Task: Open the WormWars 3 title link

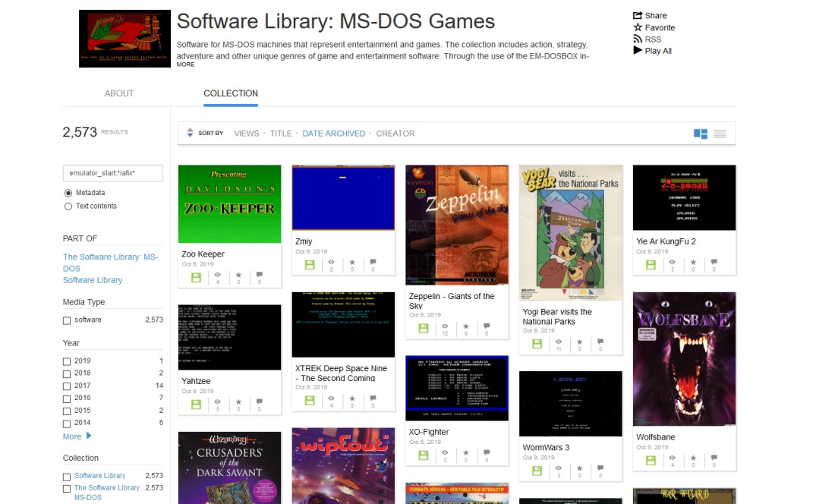Action: (x=546, y=447)
